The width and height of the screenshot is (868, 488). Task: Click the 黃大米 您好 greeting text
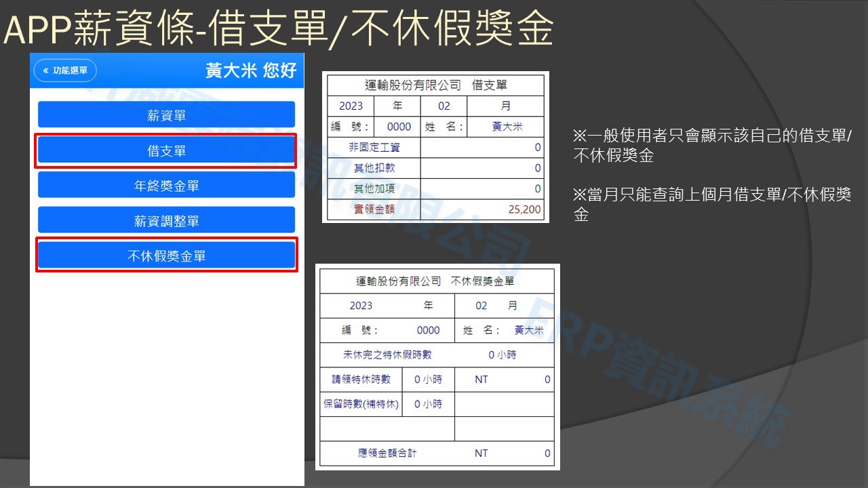pos(251,70)
